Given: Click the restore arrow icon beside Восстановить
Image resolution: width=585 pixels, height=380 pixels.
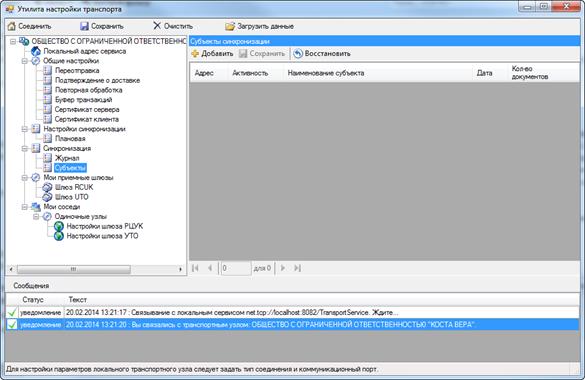Looking at the screenshot, I should point(298,54).
